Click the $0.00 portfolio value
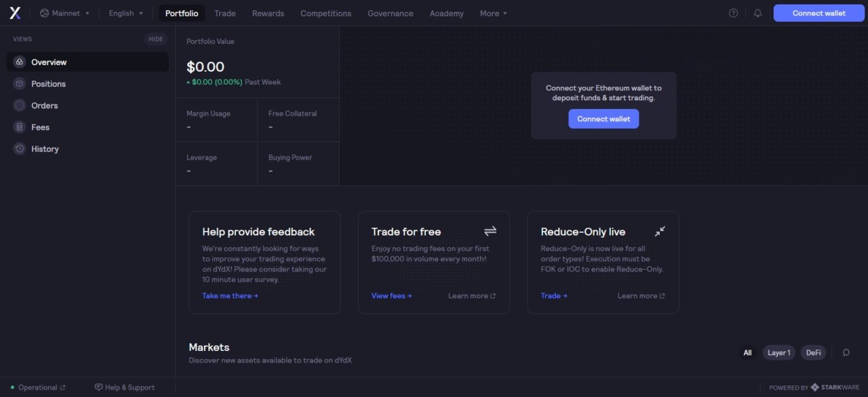 click(205, 66)
